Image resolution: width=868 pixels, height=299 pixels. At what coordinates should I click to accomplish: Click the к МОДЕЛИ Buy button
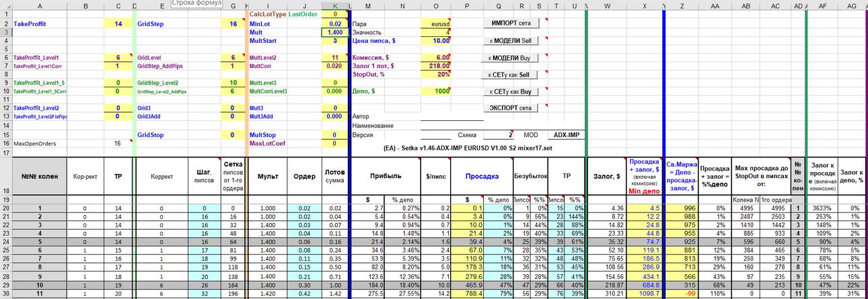[512, 58]
